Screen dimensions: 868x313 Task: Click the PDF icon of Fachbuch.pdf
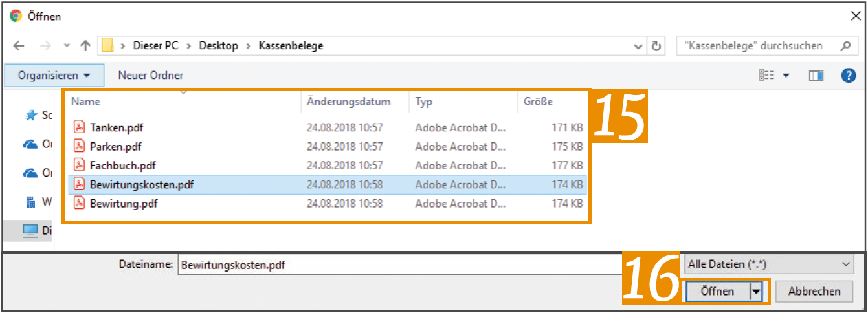tap(80, 165)
